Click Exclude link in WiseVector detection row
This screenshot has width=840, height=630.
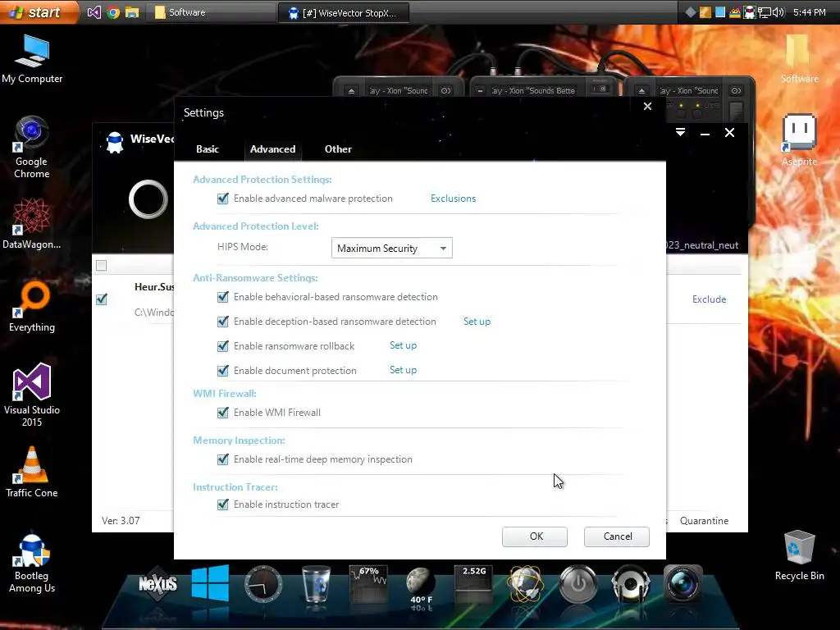click(x=709, y=299)
